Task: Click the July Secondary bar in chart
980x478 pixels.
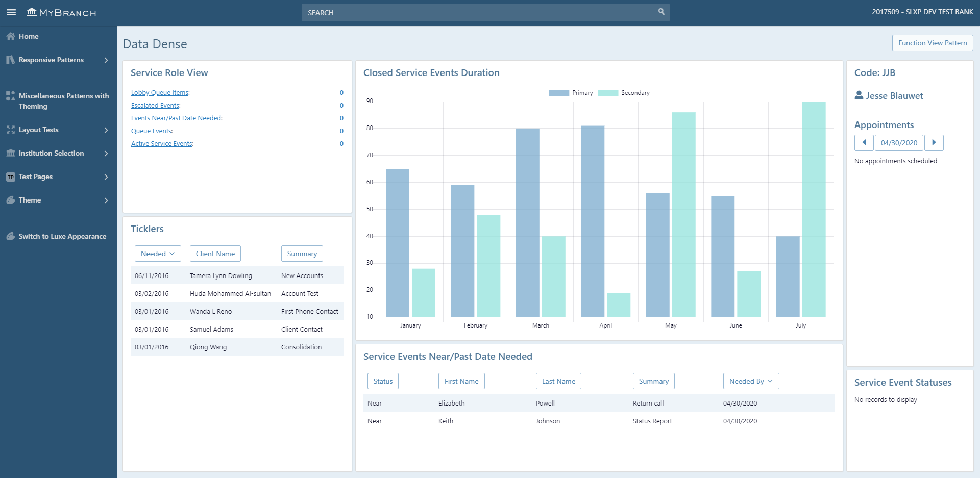Action: (x=814, y=209)
